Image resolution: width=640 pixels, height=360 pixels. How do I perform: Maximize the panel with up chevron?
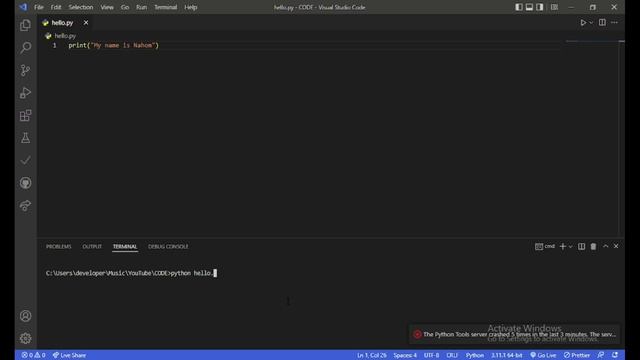pyautogui.click(x=606, y=246)
